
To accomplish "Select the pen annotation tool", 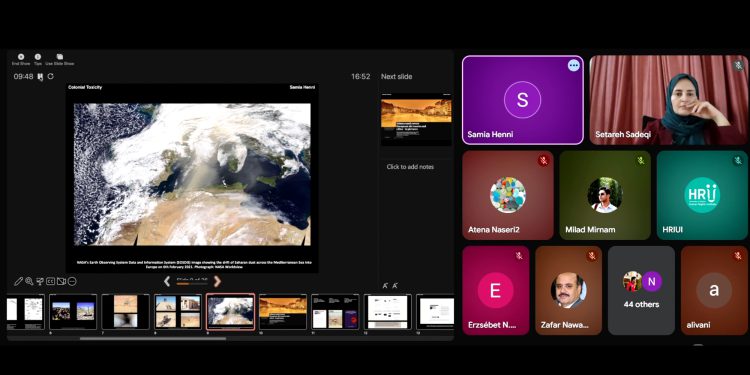I will click(x=18, y=281).
